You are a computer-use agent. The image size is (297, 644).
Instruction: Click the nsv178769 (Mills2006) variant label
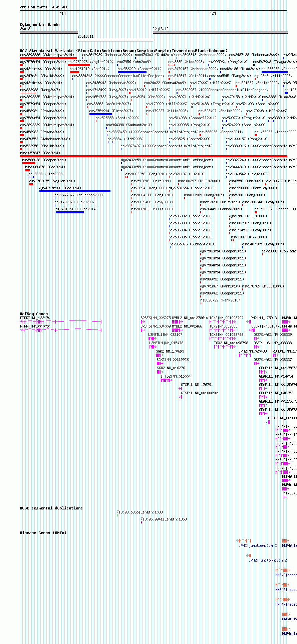click(263, 286)
